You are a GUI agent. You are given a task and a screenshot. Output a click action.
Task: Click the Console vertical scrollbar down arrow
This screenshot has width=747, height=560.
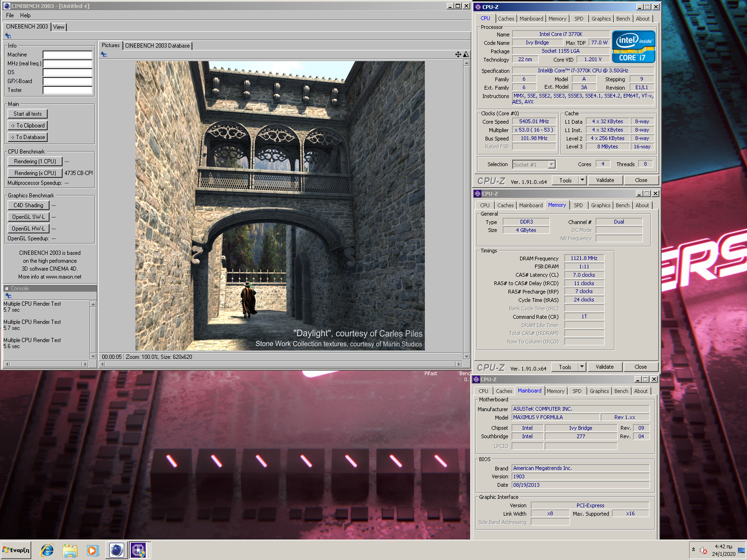click(x=93, y=357)
